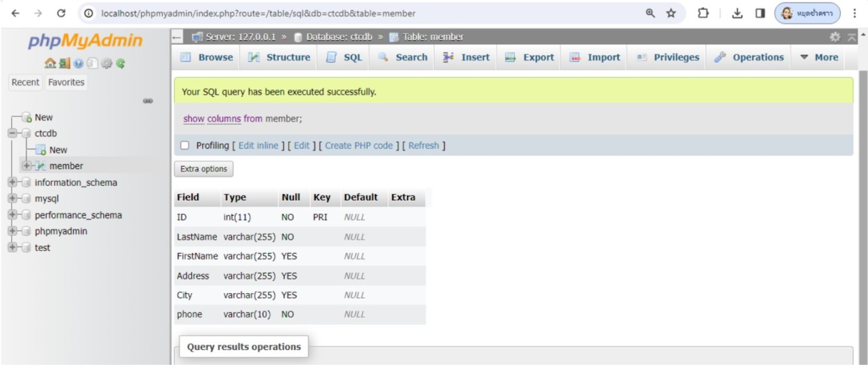Click the log out icon in sidebar
The height and width of the screenshot is (365, 868).
[64, 64]
